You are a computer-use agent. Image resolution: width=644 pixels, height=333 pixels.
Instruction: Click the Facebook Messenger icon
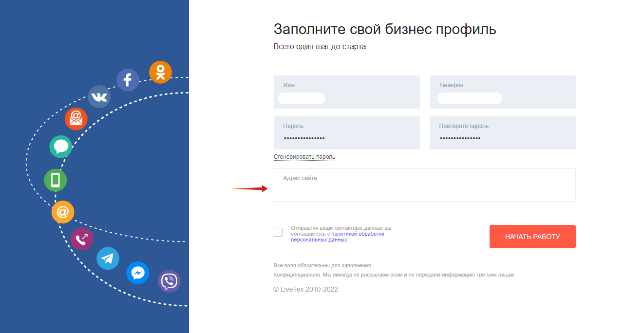click(137, 273)
